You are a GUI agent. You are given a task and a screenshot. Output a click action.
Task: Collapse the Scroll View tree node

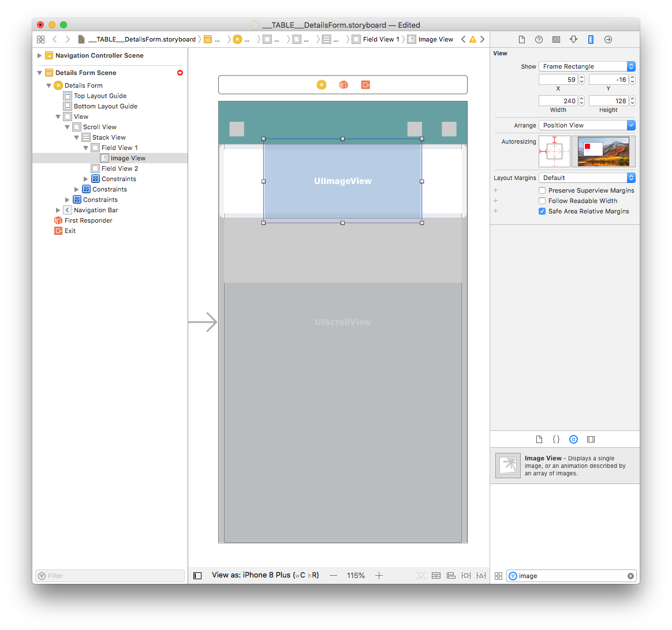coord(68,127)
